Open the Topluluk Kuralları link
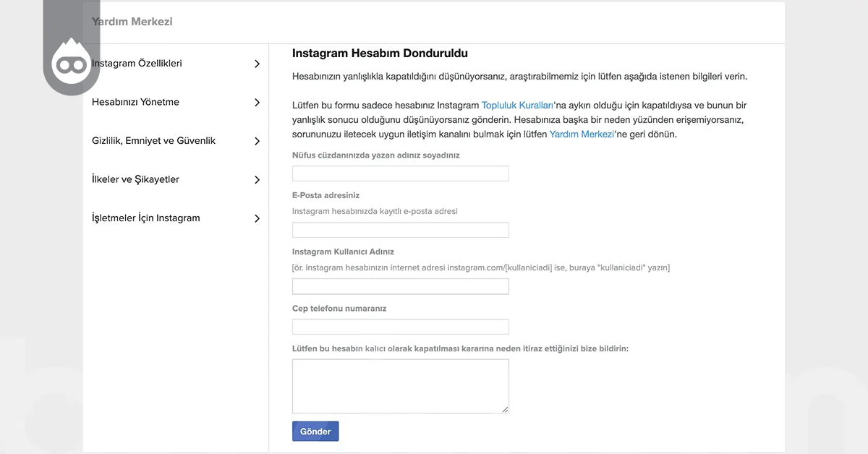868x454 pixels. pyautogui.click(x=518, y=105)
